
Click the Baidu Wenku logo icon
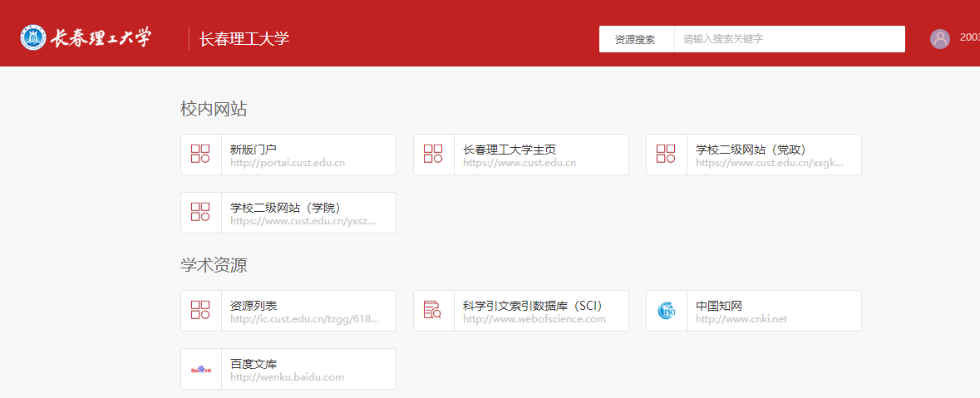coord(200,369)
